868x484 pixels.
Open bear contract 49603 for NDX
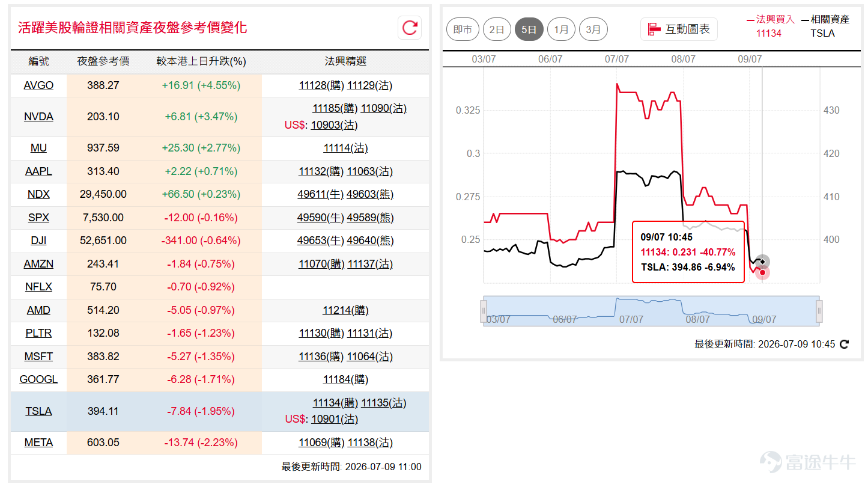point(371,194)
